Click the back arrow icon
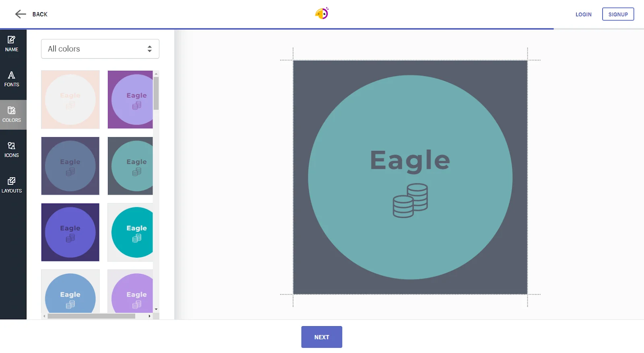644x353 pixels. [21, 14]
